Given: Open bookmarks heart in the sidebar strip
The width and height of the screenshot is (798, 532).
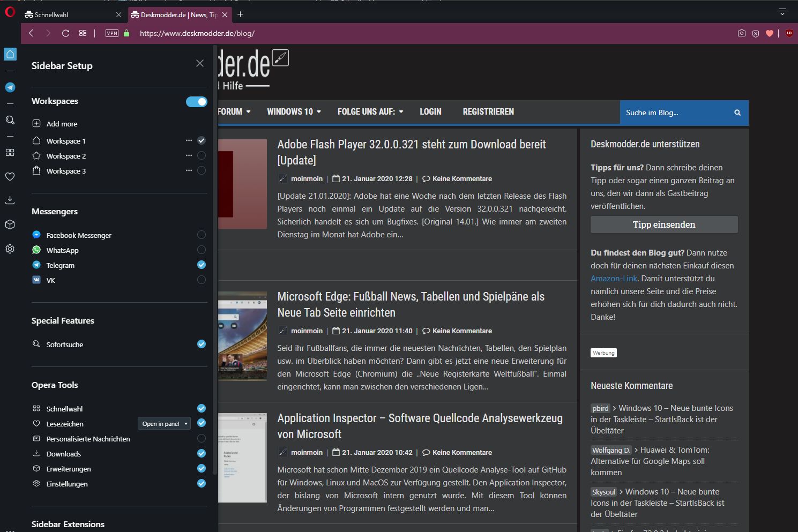Looking at the screenshot, I should click(10, 176).
